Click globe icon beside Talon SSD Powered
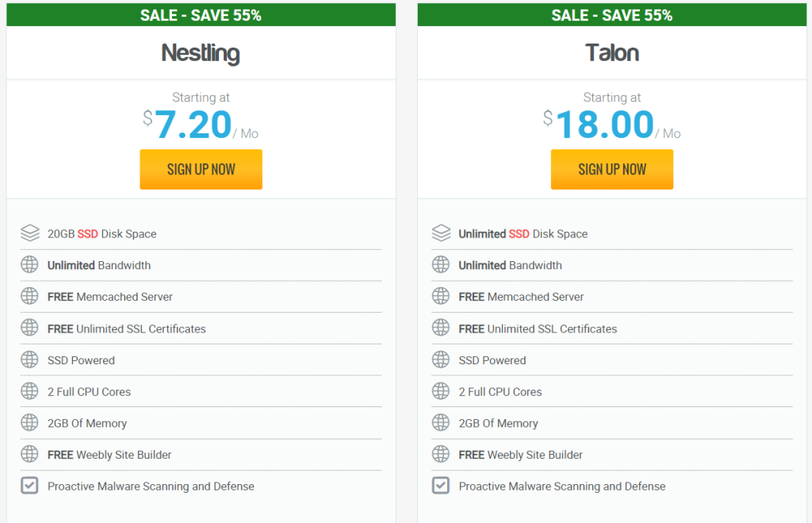The width and height of the screenshot is (812, 523). (x=441, y=360)
